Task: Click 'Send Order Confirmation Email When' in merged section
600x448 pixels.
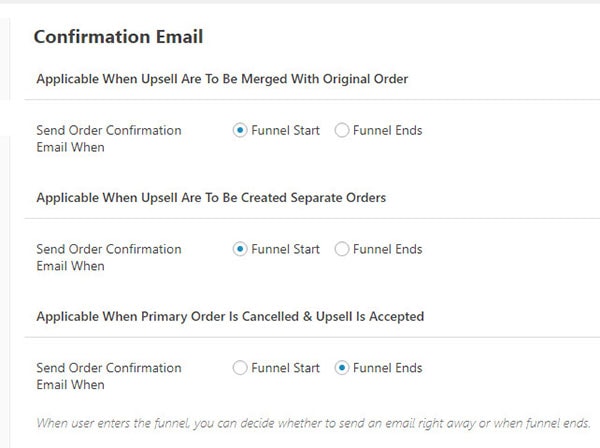Action: 108,139
